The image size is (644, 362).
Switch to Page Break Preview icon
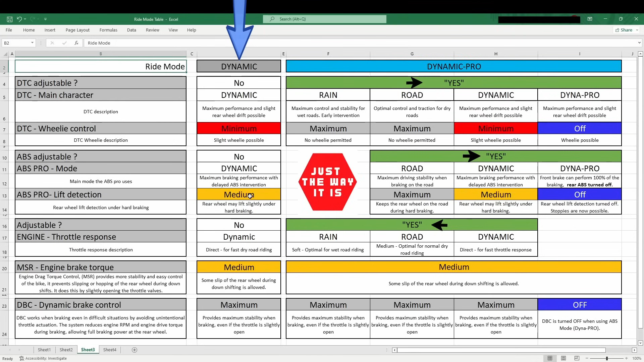577,358
